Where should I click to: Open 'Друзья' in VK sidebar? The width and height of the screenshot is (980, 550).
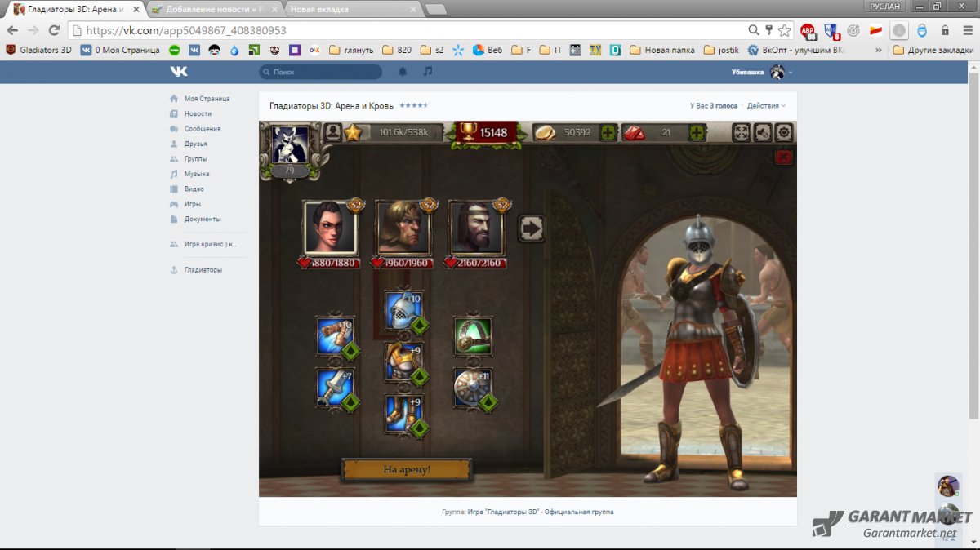pyautogui.click(x=195, y=144)
